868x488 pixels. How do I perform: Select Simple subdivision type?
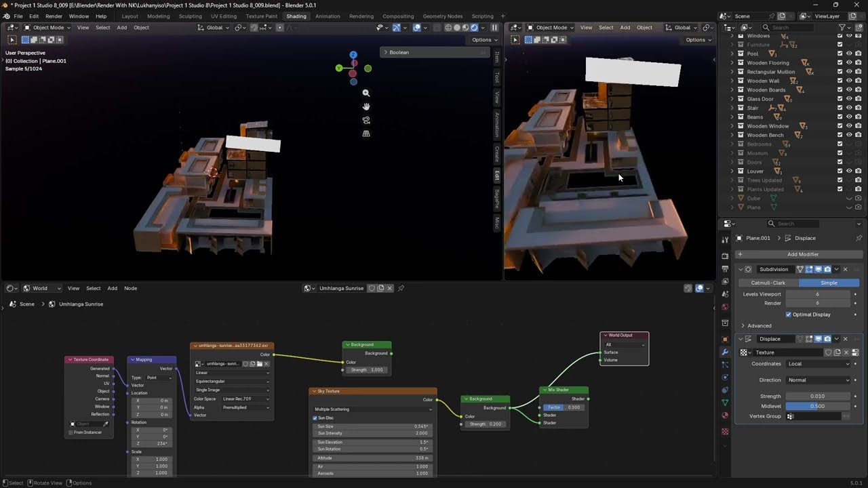(829, 283)
